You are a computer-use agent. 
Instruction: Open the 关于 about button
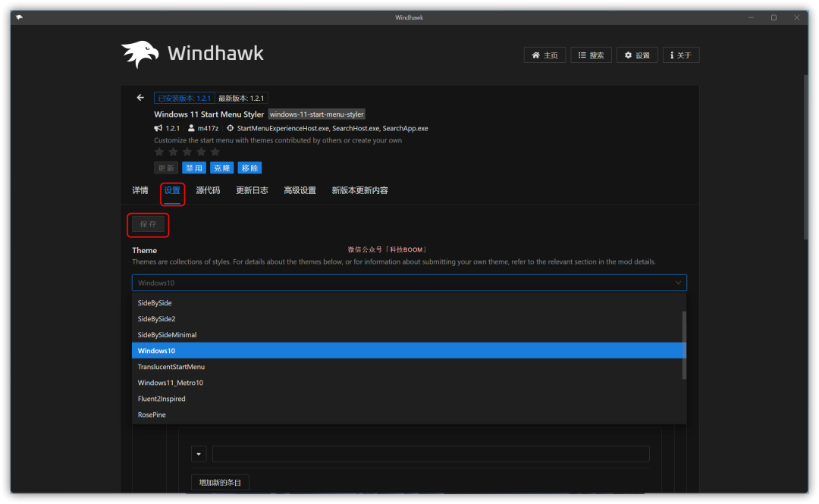pyautogui.click(x=681, y=55)
